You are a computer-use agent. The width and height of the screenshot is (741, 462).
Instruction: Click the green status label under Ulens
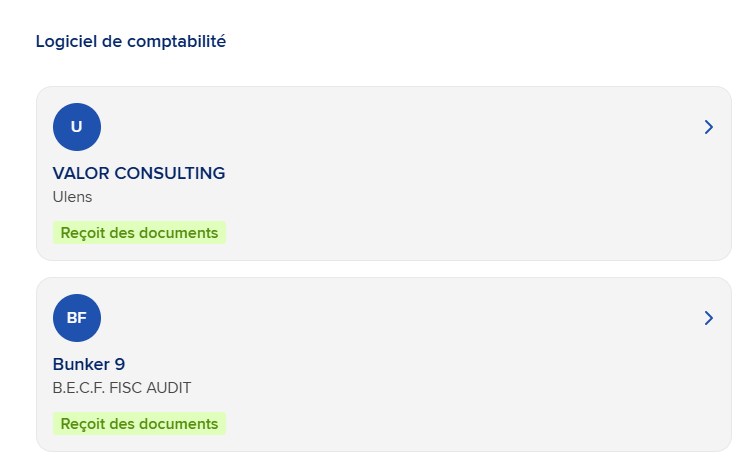tap(139, 233)
